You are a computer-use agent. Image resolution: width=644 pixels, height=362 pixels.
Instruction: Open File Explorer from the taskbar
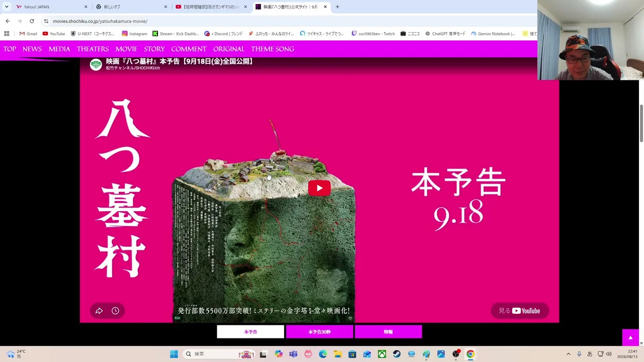coord(338,354)
